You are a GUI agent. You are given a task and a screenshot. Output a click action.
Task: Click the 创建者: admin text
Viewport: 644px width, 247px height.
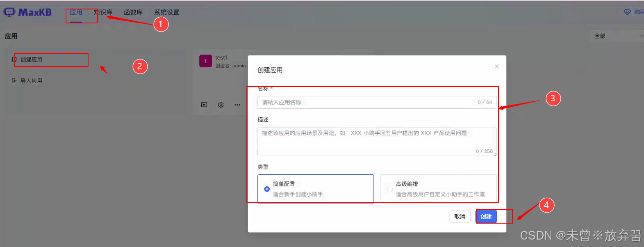point(230,66)
